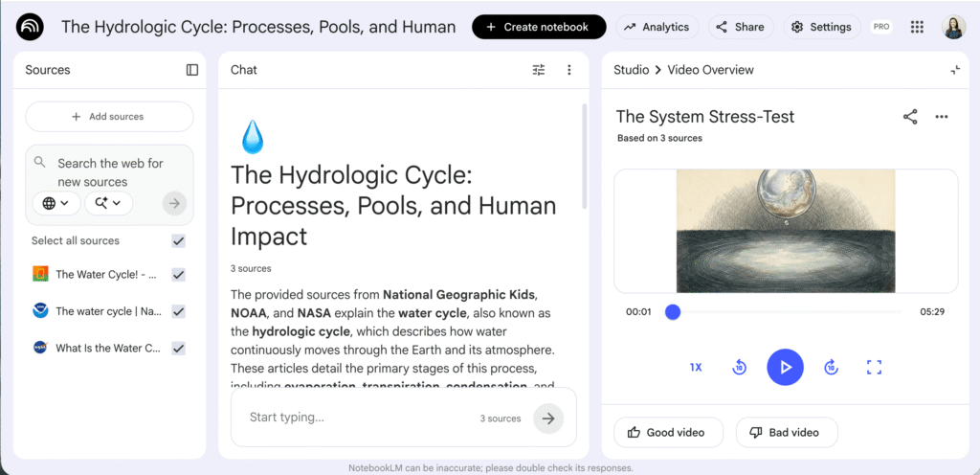Image resolution: width=980 pixels, height=475 pixels.
Task: Rewind video by 10 seconds
Action: coord(740,367)
